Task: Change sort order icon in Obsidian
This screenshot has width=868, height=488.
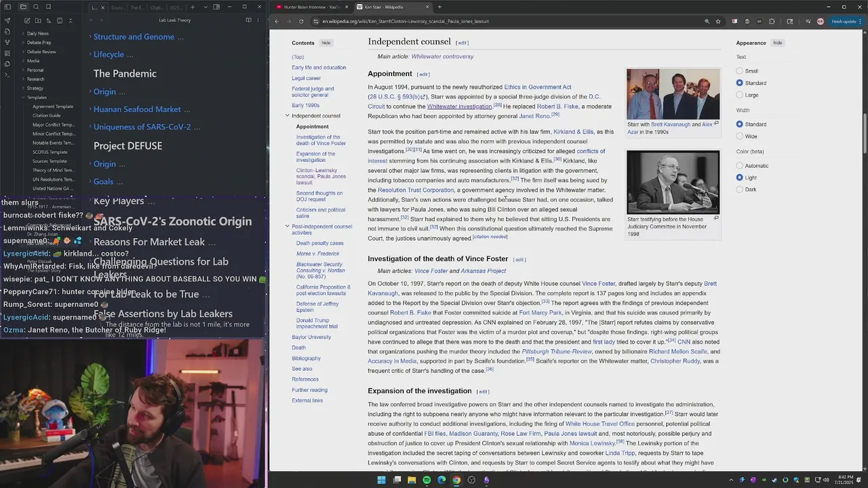Action: [49, 20]
